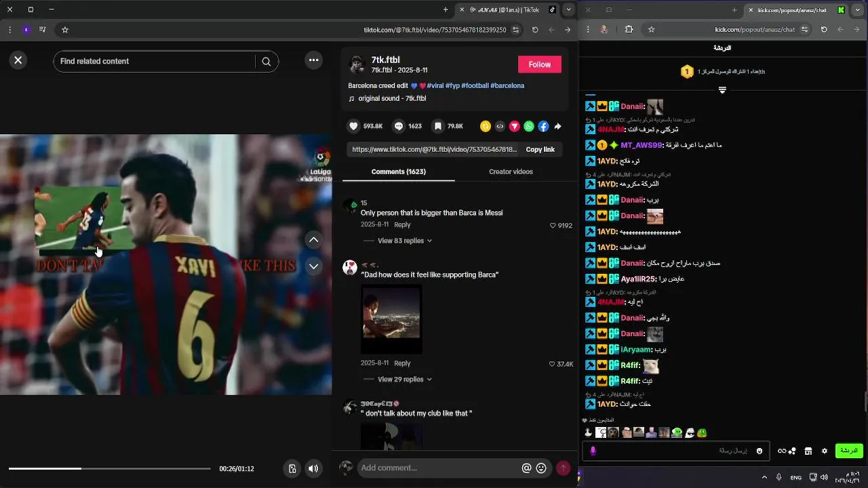The height and width of the screenshot is (488, 868).
Task: Share the video to Facebook
Action: pyautogui.click(x=543, y=126)
